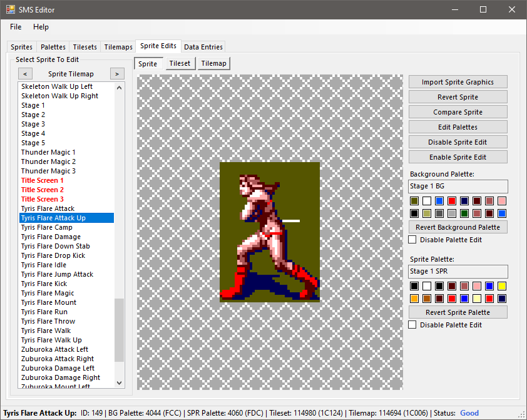The width and height of the screenshot is (527, 420).
Task: Click the Compare Sprite button
Action: (458, 112)
